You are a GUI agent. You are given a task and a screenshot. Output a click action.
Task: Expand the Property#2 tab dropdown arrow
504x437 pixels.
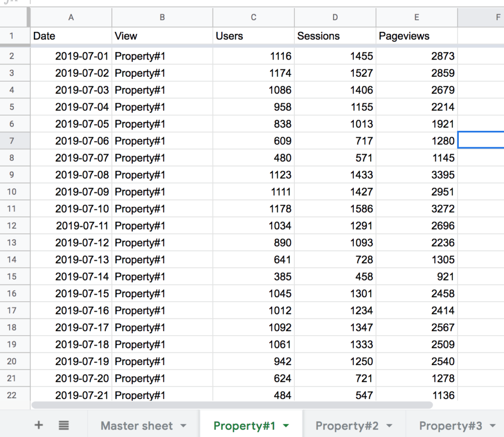click(x=389, y=426)
